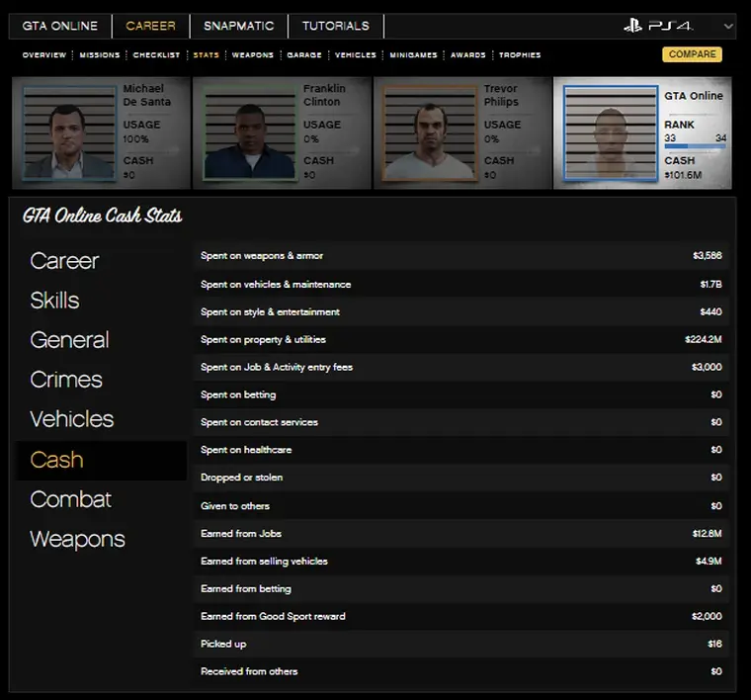Choose the Crimes stats category

pyautogui.click(x=66, y=380)
